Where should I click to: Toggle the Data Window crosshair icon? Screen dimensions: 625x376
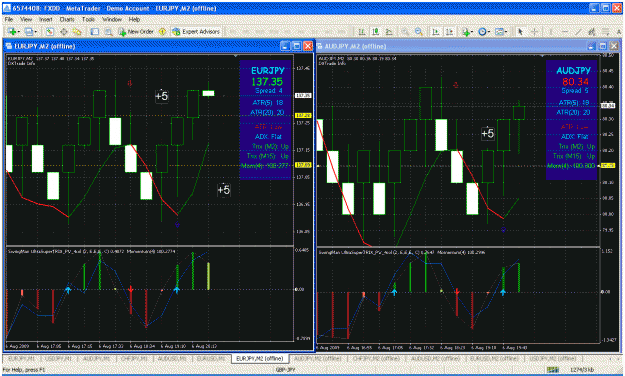(x=63, y=31)
